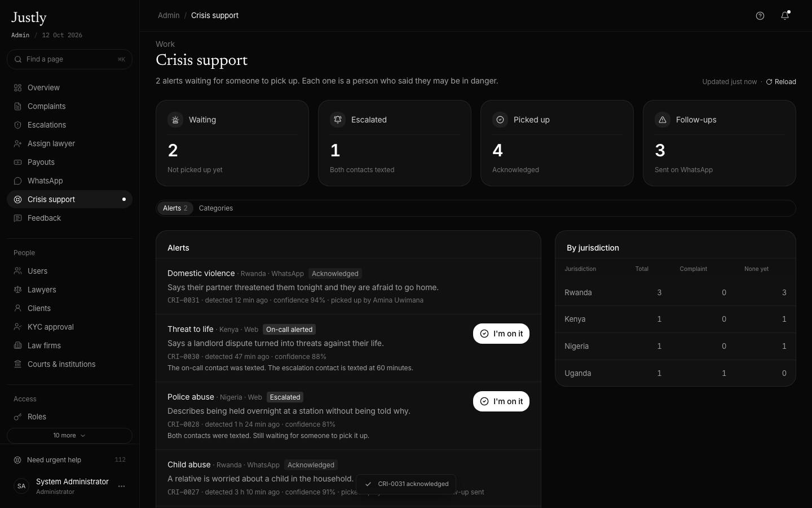
Task: Select Crisis support in the sidebar
Action: 69,199
